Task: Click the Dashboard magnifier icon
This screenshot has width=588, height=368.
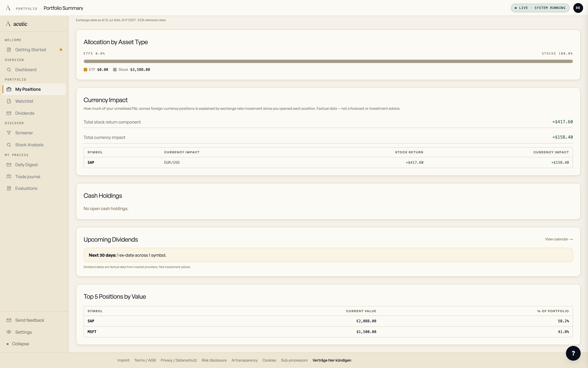Action: coord(9,70)
